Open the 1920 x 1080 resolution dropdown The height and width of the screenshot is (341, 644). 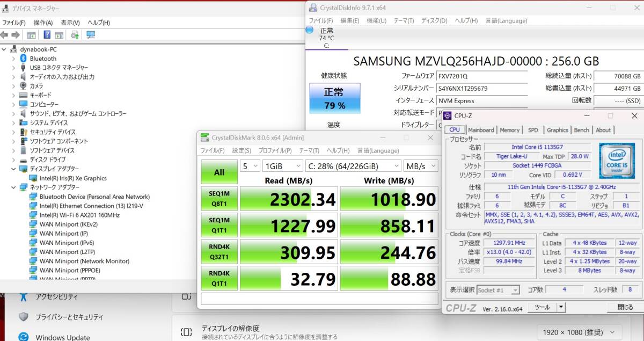(580, 332)
